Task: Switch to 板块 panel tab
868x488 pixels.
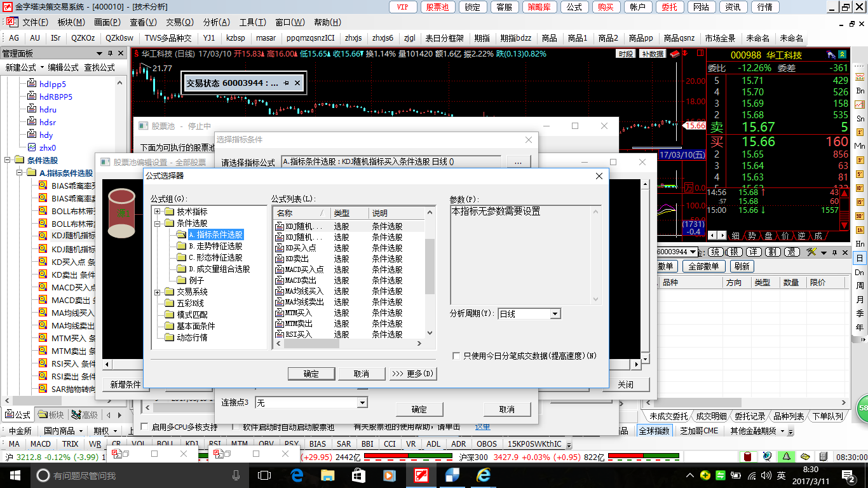Action: pos(51,415)
